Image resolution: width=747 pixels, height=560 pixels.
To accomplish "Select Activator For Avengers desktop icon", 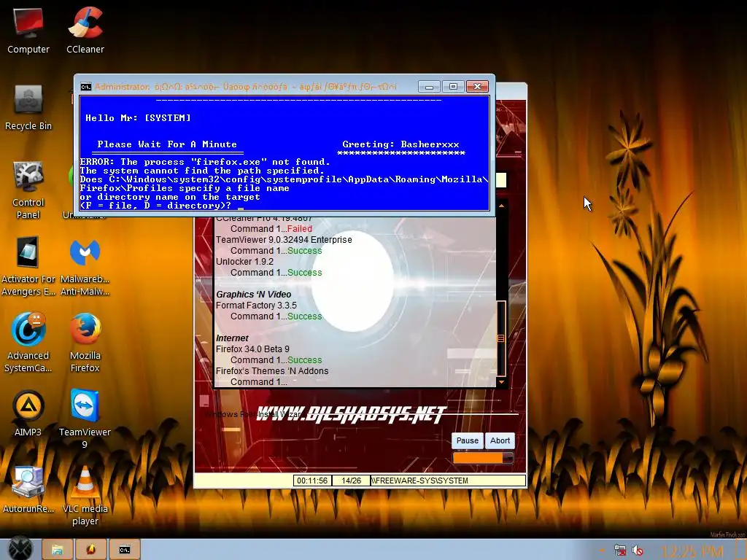I will [28, 266].
